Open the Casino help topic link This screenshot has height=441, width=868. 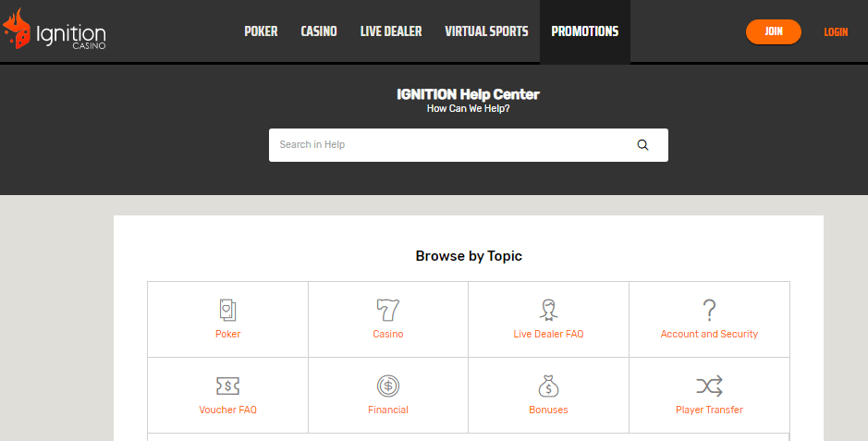(x=388, y=334)
